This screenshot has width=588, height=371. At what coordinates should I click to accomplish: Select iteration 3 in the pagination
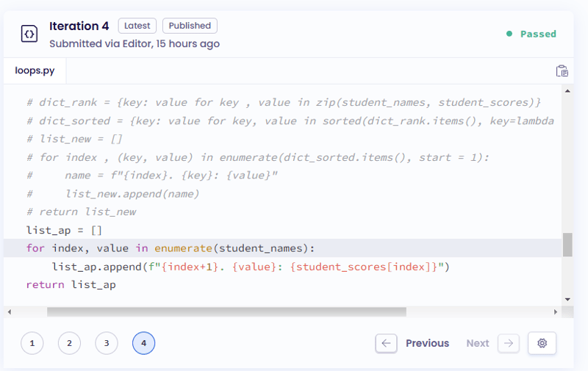107,343
